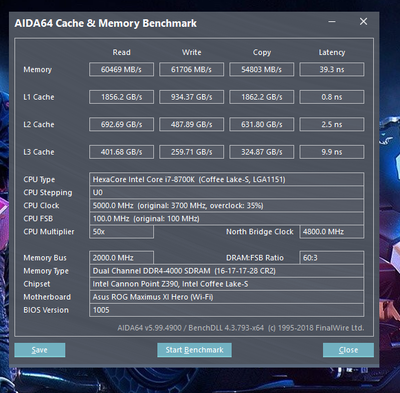This screenshot has width=400, height=393.
Task: Click the CPU Clock 5000.0 MHz field
Action: point(226,205)
